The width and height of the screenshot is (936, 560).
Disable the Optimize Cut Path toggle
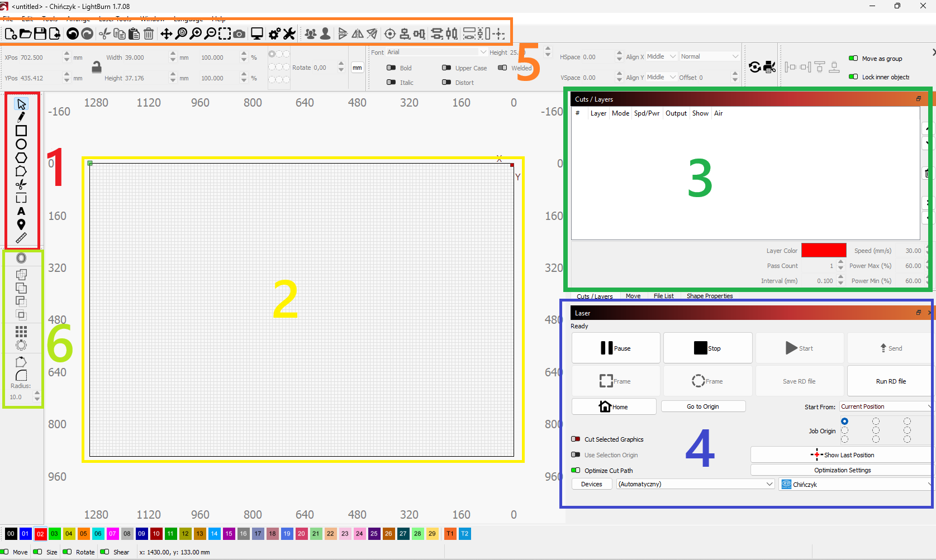point(576,471)
